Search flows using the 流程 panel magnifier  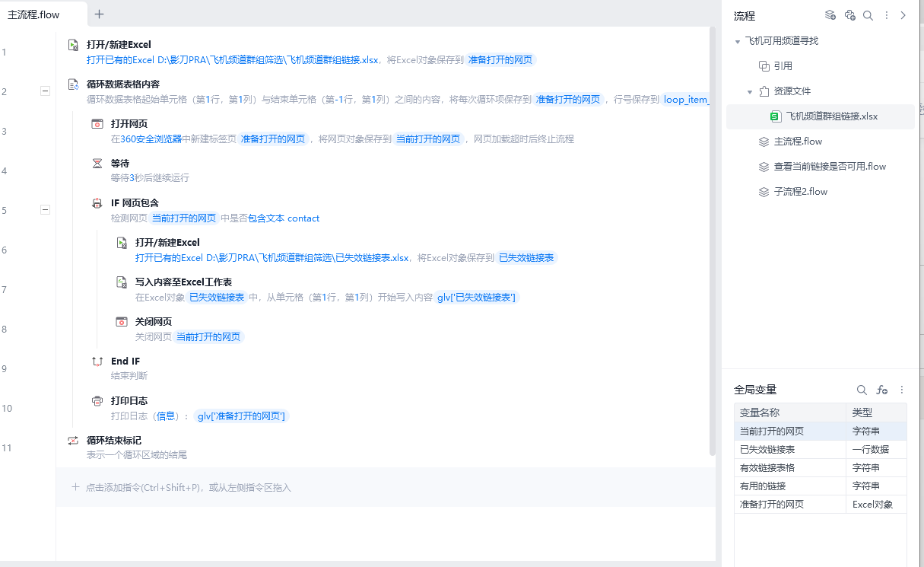pos(868,15)
